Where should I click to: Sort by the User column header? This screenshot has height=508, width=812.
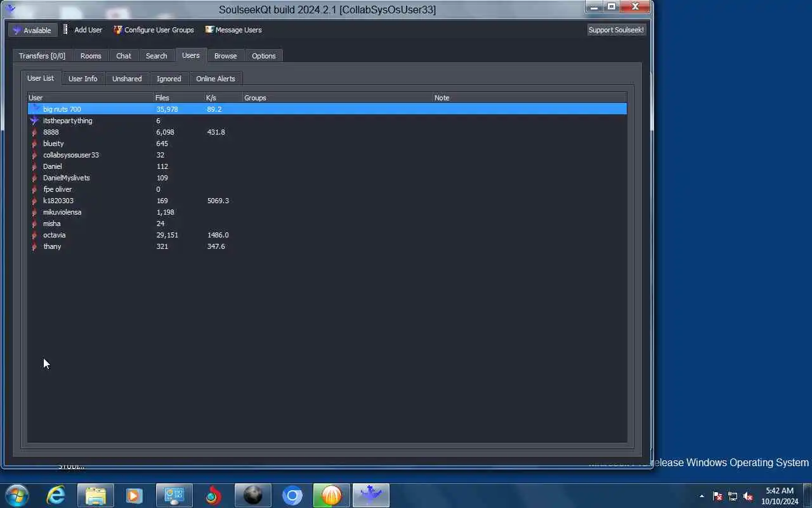(91, 98)
